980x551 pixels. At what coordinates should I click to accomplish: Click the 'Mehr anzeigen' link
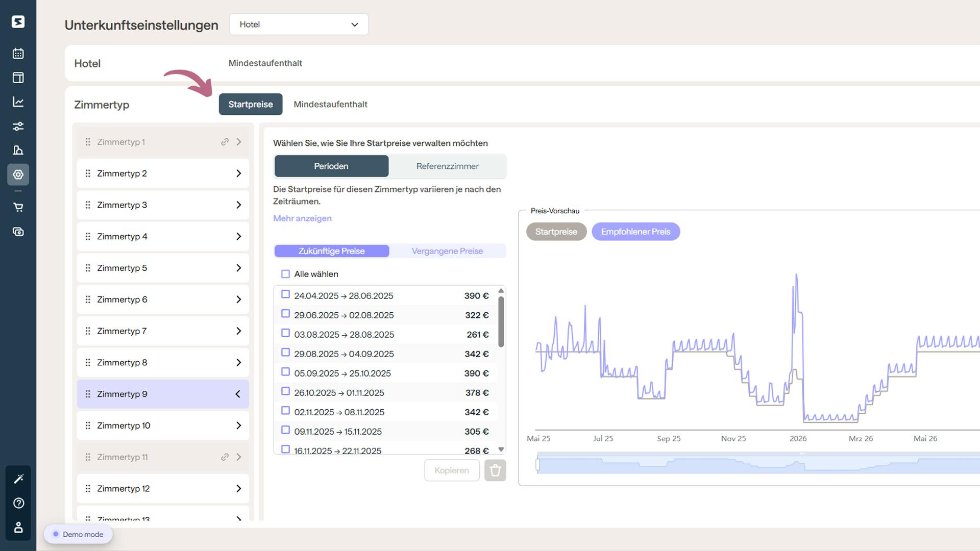(x=302, y=218)
